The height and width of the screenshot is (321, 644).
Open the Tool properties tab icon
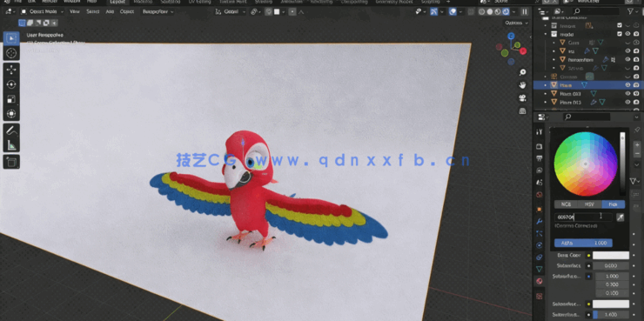click(x=540, y=132)
